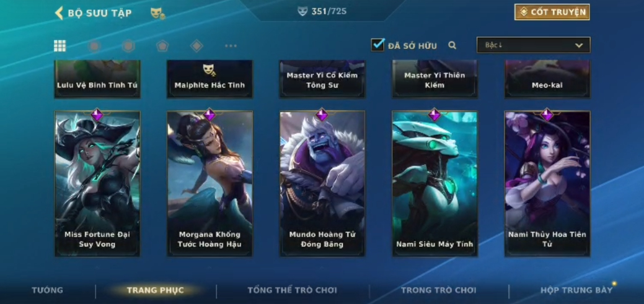Select the all-skins grid filter icon
This screenshot has height=304, width=644.
point(60,46)
